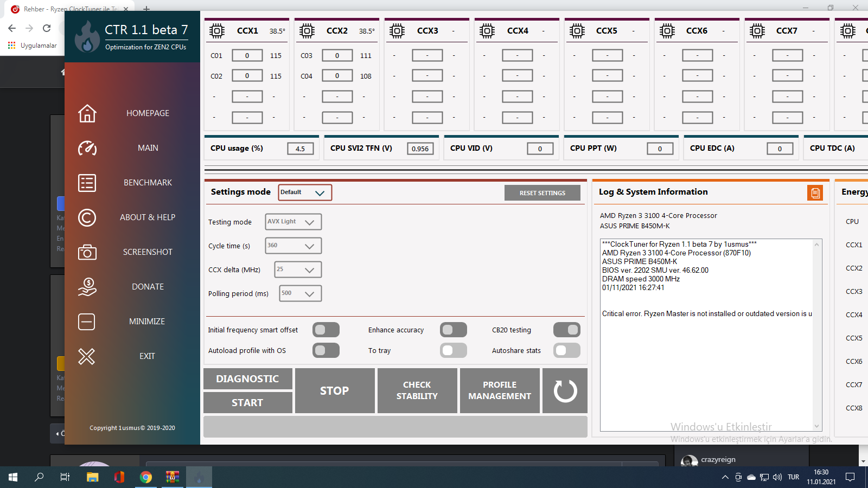
Task: Open ABOUT & HELP in the sidebar
Action: click(148, 217)
